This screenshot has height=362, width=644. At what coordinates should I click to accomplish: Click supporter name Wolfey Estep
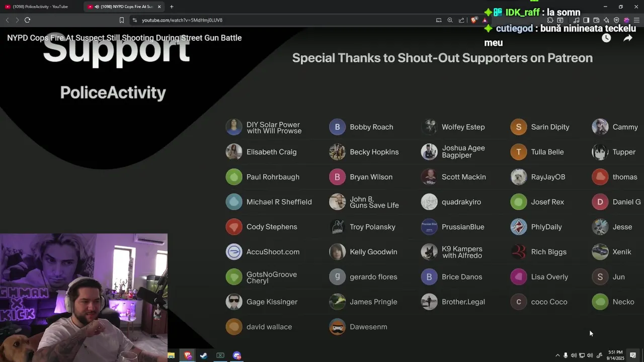pyautogui.click(x=463, y=127)
